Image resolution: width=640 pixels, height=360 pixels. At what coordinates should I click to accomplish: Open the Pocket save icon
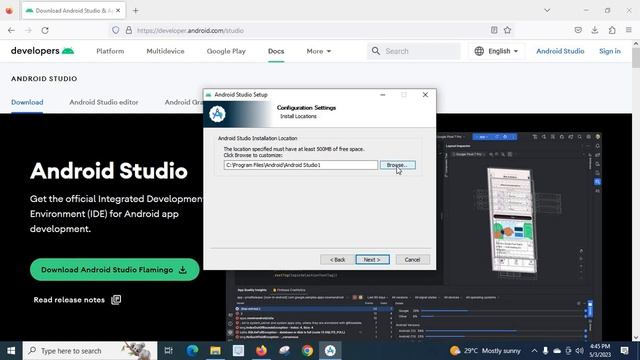coord(578,30)
